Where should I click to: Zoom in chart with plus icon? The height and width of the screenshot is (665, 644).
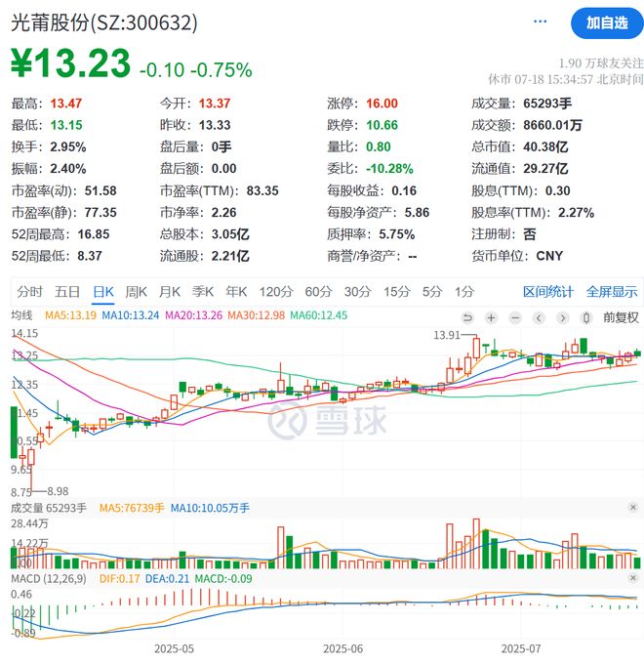click(x=491, y=317)
